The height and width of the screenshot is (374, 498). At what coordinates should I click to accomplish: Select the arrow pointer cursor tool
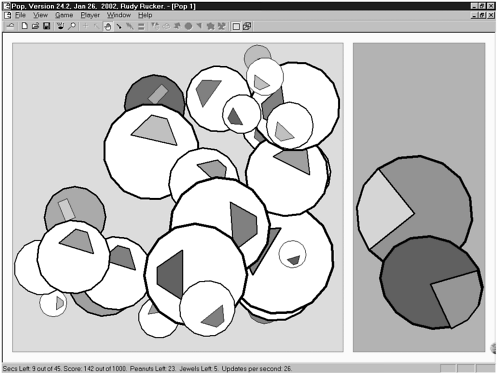(x=96, y=26)
